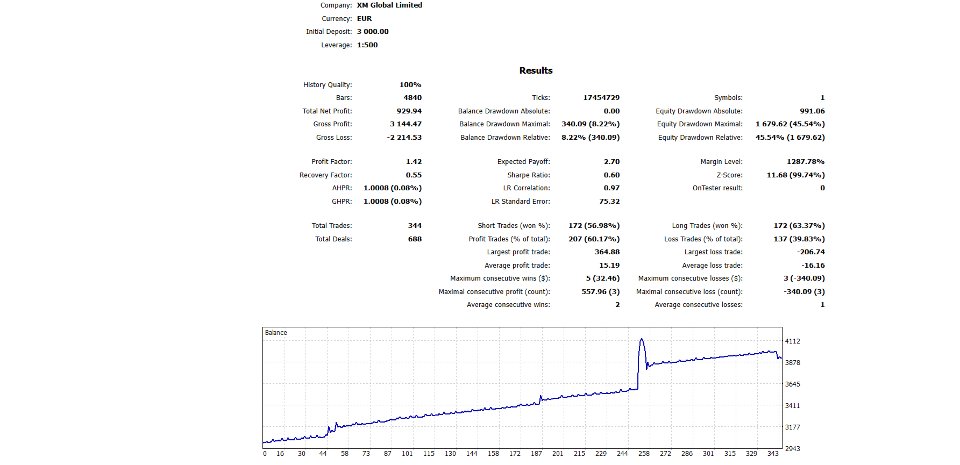Viewport: 960px width, 465px height.
Task: Select the Initial Deposit value 3 000.00
Action: point(373,32)
